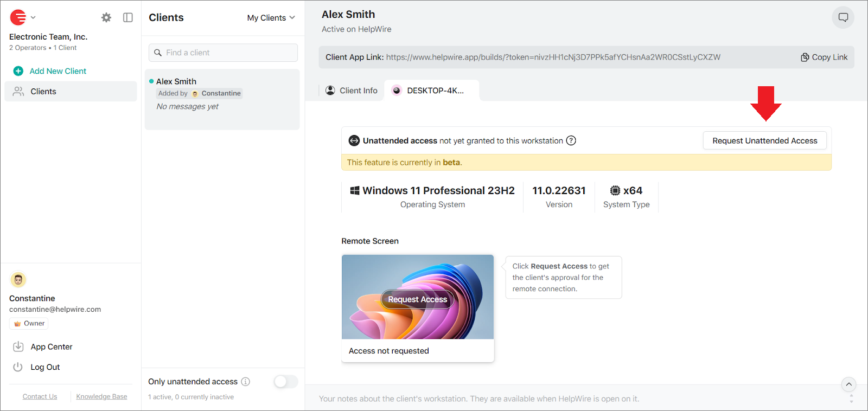Click the App Center download icon
The width and height of the screenshot is (868, 411).
[x=18, y=346]
